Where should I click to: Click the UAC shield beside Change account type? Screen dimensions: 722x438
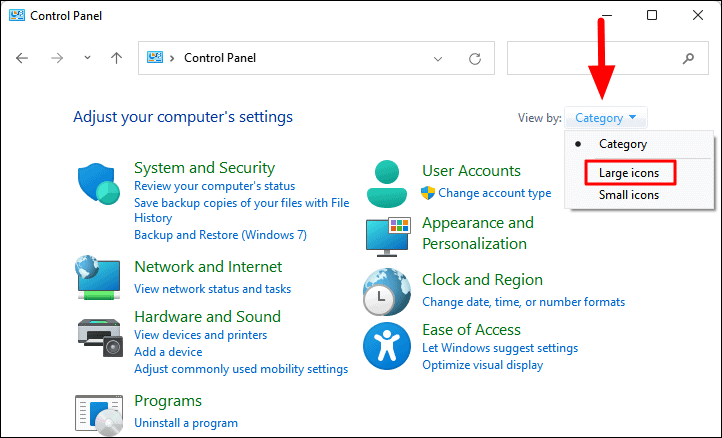pyautogui.click(x=428, y=193)
